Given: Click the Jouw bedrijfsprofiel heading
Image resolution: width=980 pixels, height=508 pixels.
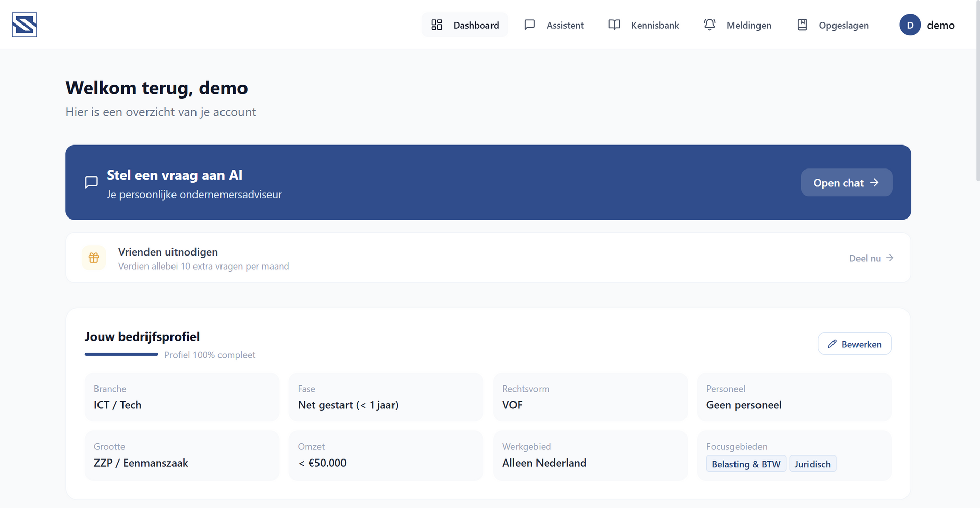Looking at the screenshot, I should pyautogui.click(x=142, y=336).
